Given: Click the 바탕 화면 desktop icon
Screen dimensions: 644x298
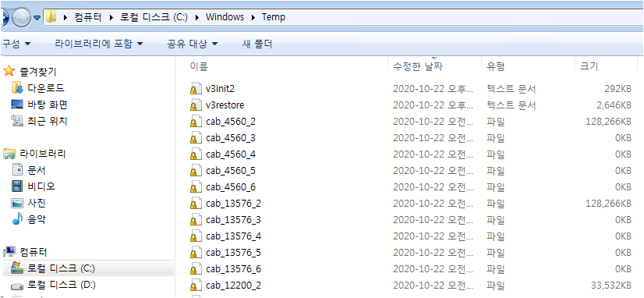Looking at the screenshot, I should point(17,105).
